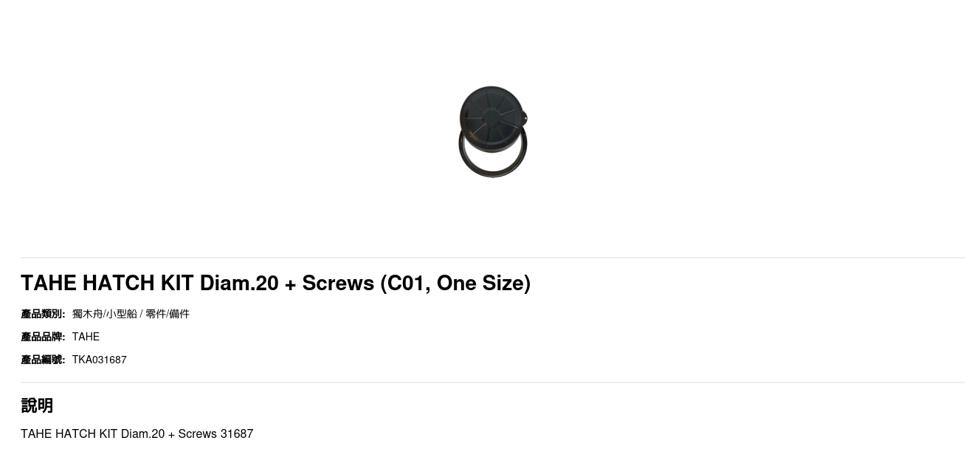Image resolution: width=980 pixels, height=463 pixels.
Task: Click the 產品編號 label
Action: click(x=43, y=360)
